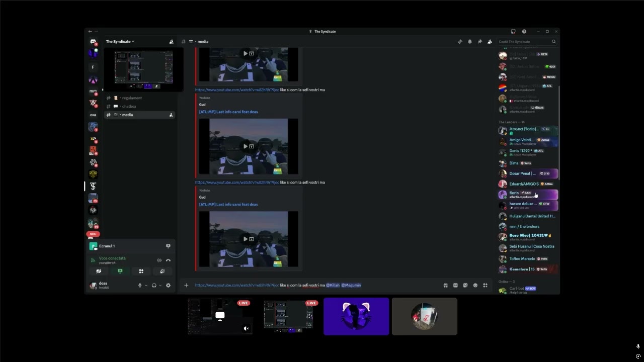
Task: Play the top embedded YouTube video
Action: click(x=245, y=53)
